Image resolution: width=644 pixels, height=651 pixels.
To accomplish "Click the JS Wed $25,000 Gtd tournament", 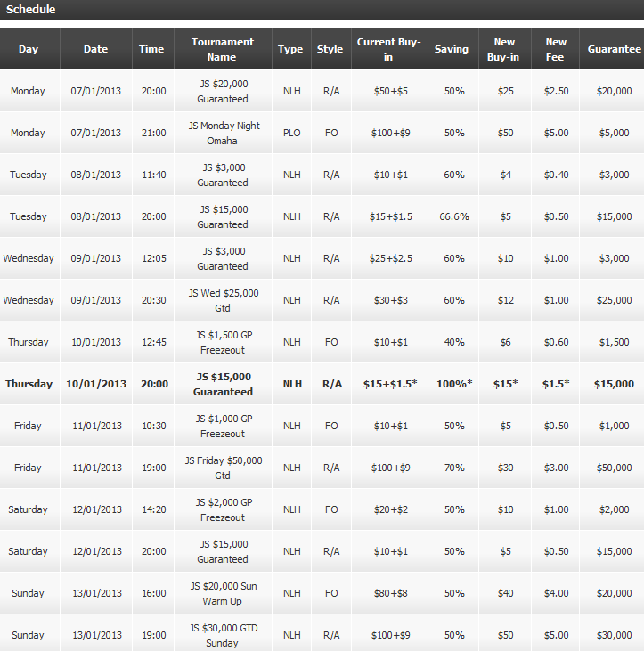I will 223,300.
